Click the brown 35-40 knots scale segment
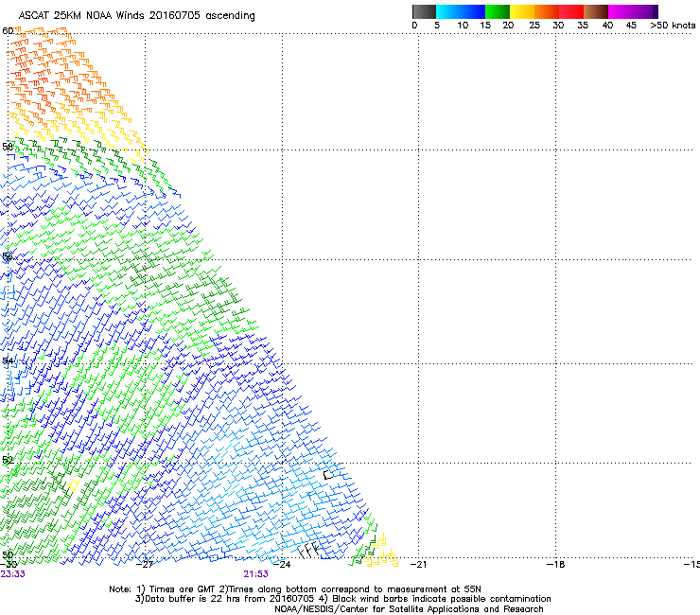The width and height of the screenshot is (700, 615). point(596,11)
